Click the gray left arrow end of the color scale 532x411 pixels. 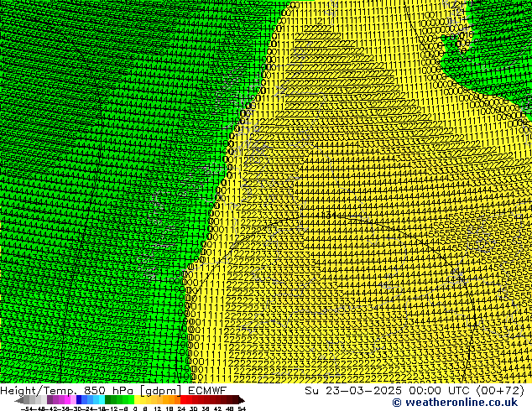(x=19, y=400)
